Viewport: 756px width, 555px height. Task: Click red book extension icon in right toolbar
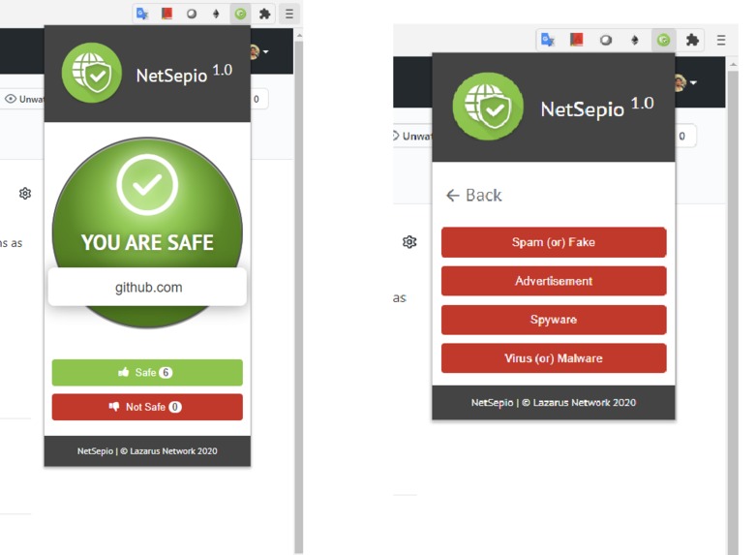click(577, 40)
